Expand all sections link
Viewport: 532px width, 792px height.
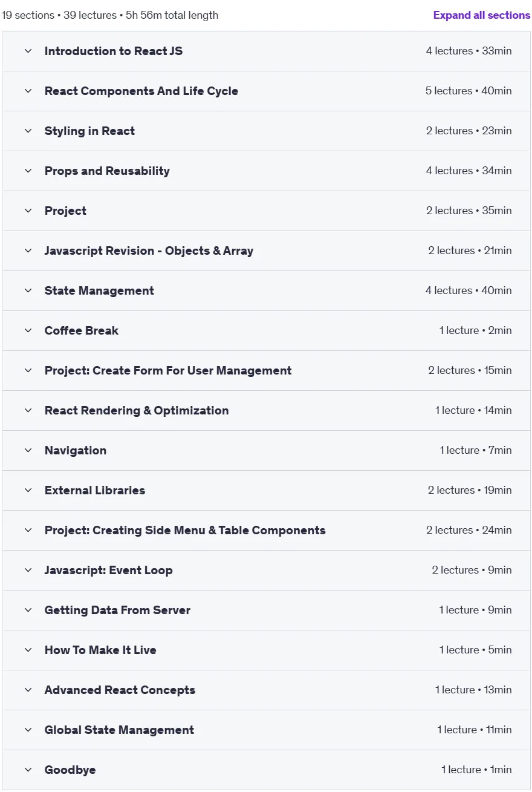482,15
